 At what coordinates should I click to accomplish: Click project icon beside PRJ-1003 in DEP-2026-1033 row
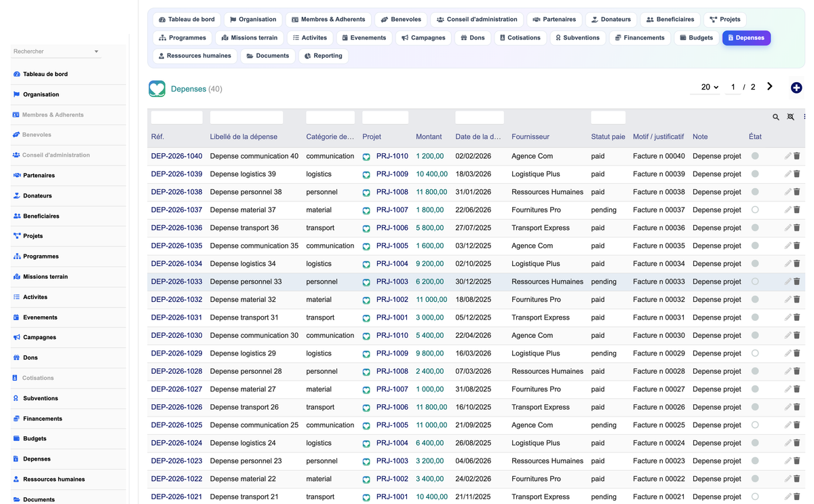(x=366, y=282)
